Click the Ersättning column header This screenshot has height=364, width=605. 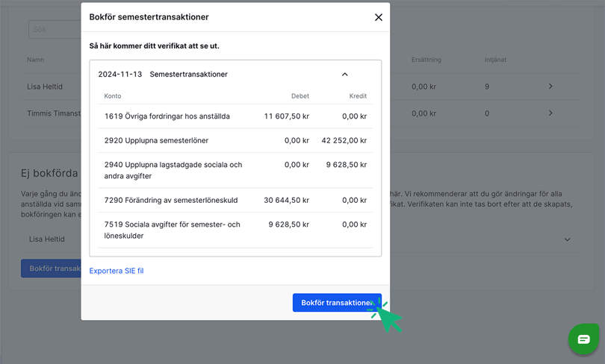[x=428, y=60]
